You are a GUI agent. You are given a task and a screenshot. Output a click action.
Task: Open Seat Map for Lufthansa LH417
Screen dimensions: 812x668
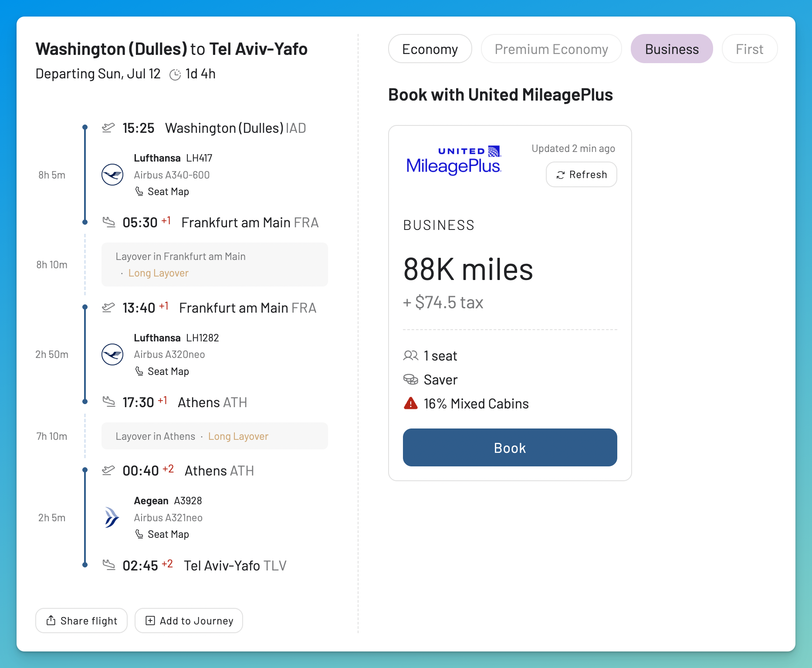(x=162, y=192)
